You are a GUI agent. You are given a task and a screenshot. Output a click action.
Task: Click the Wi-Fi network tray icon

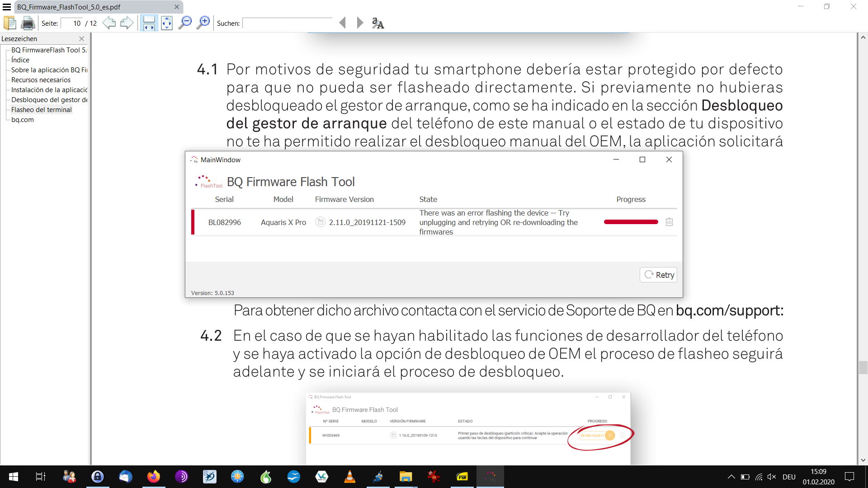(759, 477)
